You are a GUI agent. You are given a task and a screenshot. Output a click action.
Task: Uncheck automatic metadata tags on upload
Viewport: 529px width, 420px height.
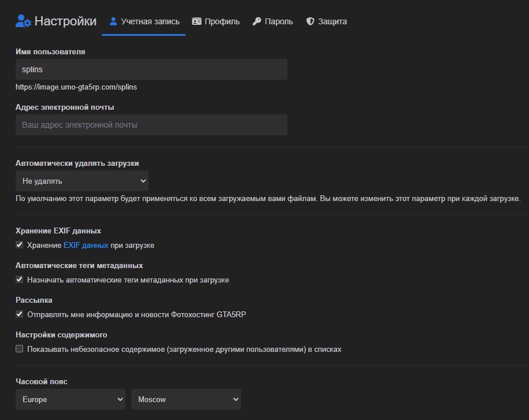pyautogui.click(x=20, y=280)
